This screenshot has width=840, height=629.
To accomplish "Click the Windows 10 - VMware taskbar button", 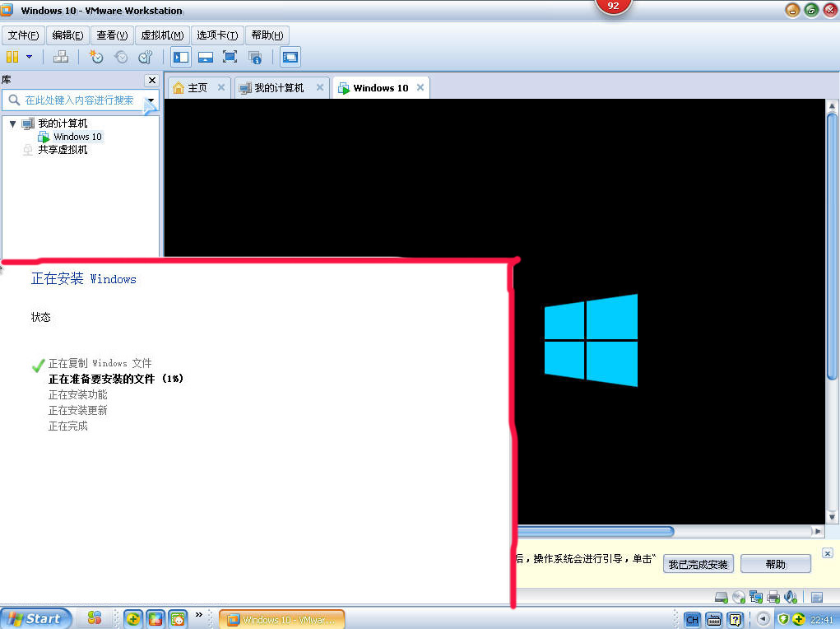I will click(282, 620).
